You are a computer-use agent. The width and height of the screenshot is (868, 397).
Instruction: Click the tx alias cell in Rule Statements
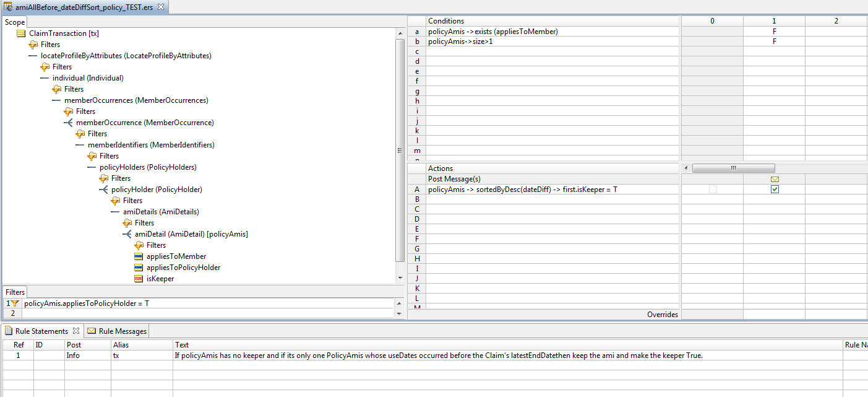[x=142, y=356]
